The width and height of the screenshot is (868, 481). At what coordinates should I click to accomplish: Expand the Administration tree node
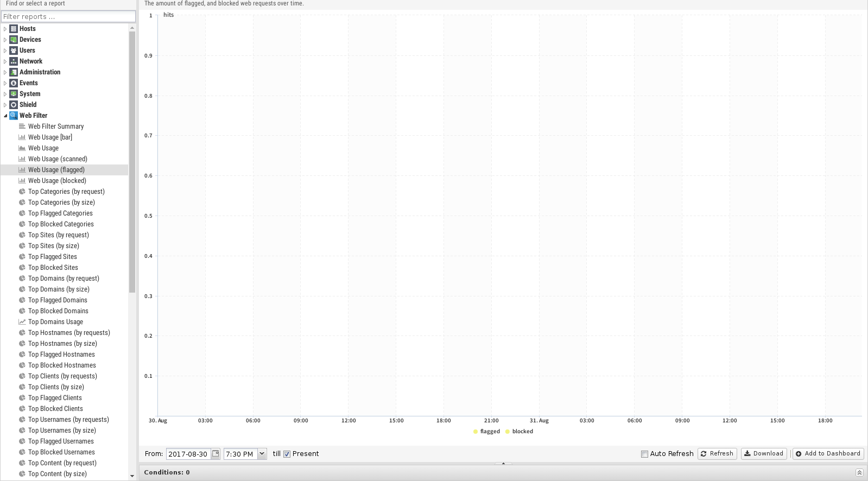tap(5, 72)
